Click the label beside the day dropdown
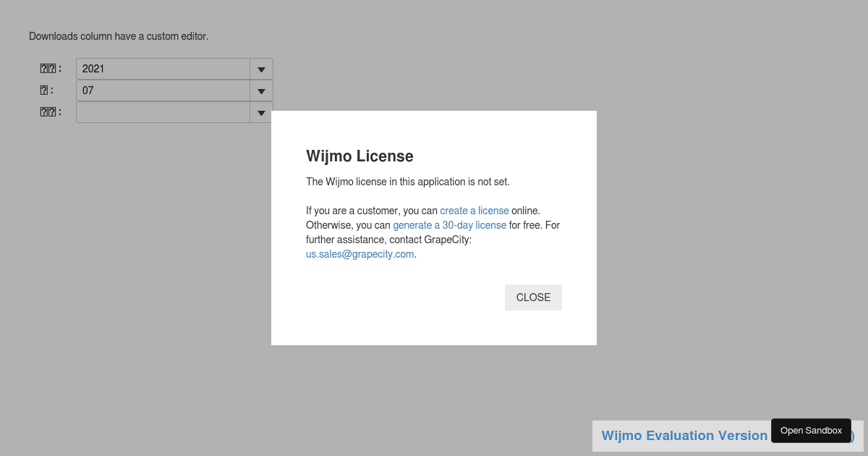 tap(50, 111)
